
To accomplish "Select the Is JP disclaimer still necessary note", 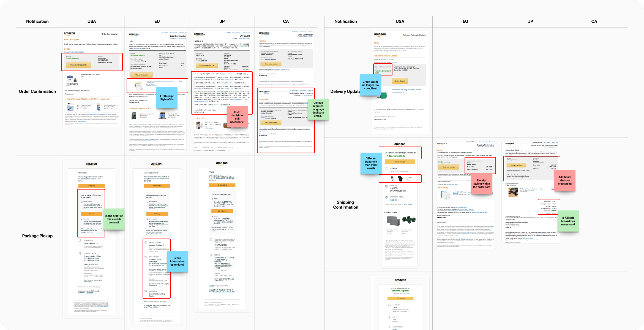I will 237,117.
